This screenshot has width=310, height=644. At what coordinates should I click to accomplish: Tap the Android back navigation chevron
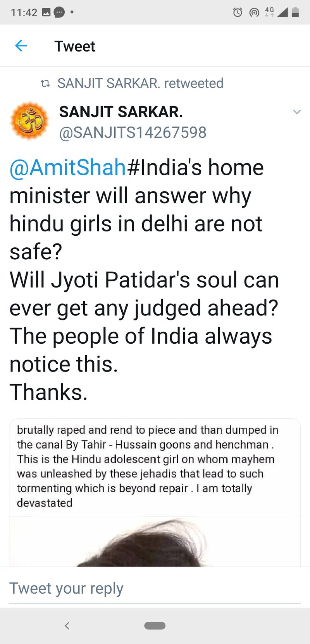click(67, 625)
